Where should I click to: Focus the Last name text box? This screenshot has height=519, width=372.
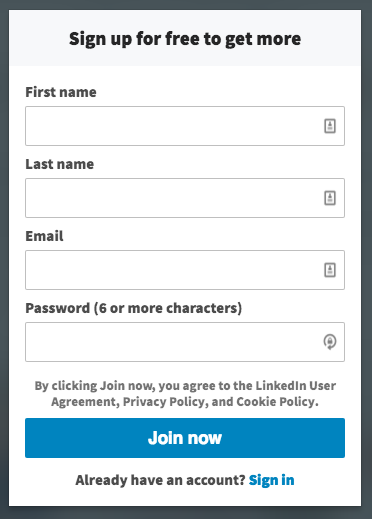(185, 198)
